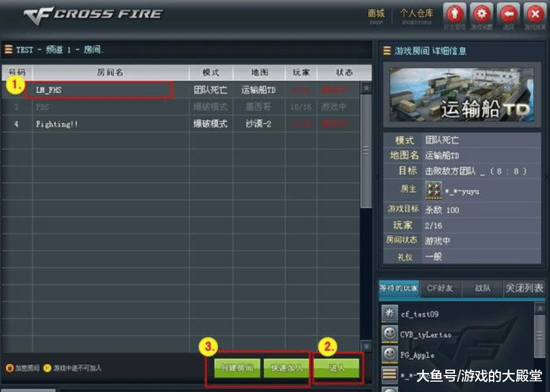Click the smiley avatar next to CVB_tyLertao
This screenshot has height=392, width=550.
pyautogui.click(x=389, y=334)
